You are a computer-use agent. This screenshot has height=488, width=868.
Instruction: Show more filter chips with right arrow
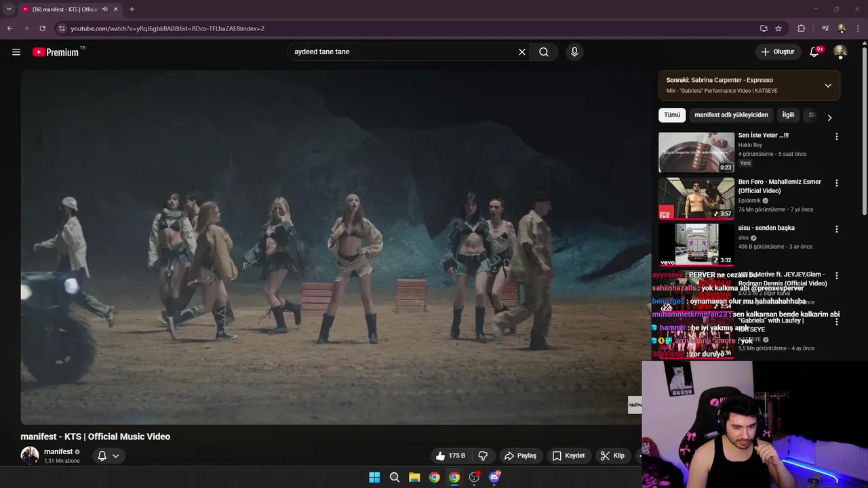[829, 117]
